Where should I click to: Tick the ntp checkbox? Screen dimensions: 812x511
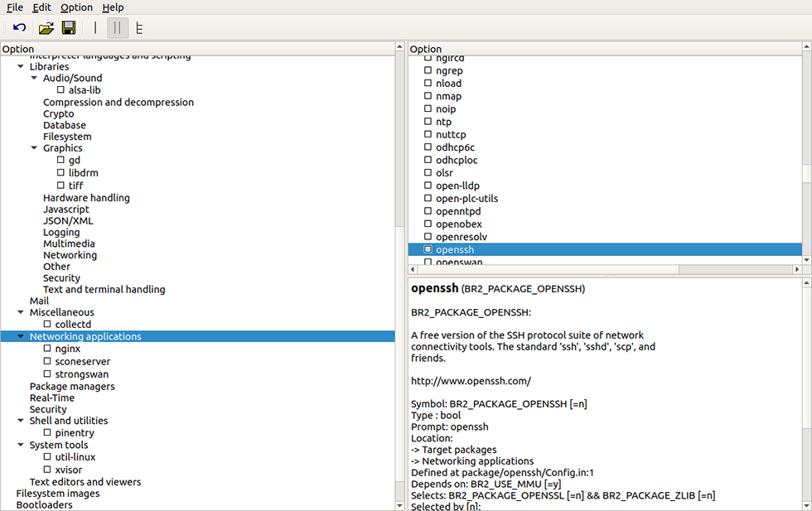point(428,121)
